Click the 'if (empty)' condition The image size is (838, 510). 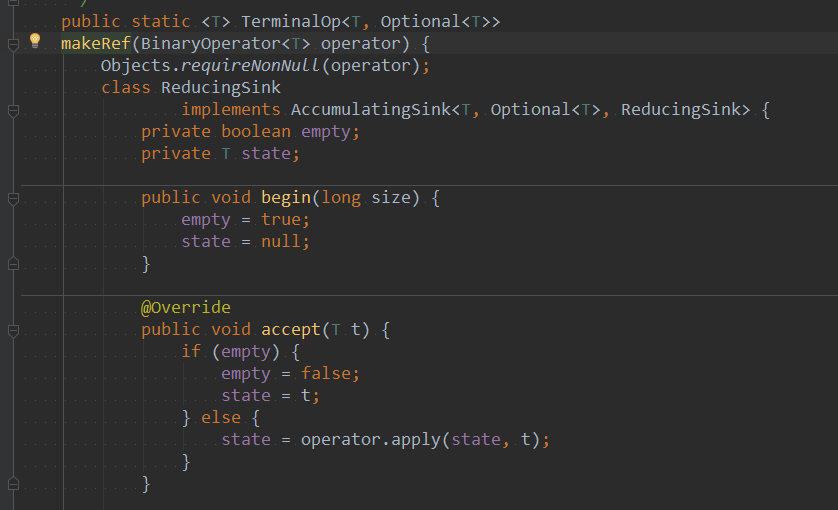(x=230, y=352)
